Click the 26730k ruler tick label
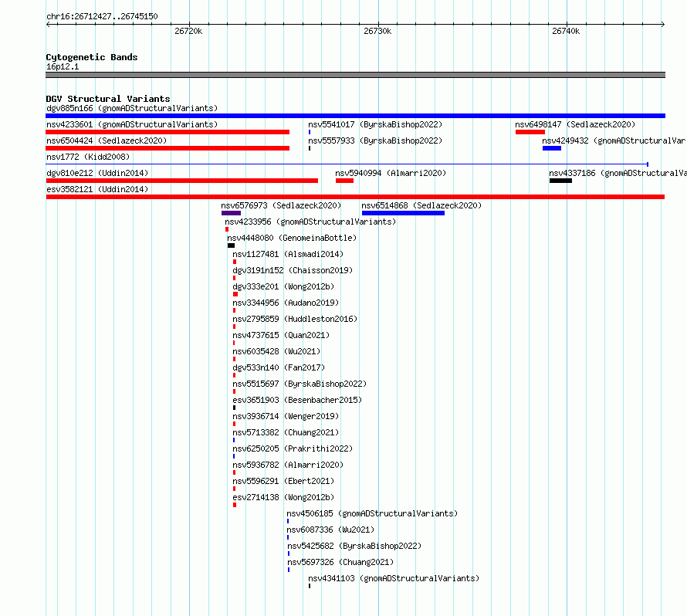This screenshot has width=687, height=616. 377,31
